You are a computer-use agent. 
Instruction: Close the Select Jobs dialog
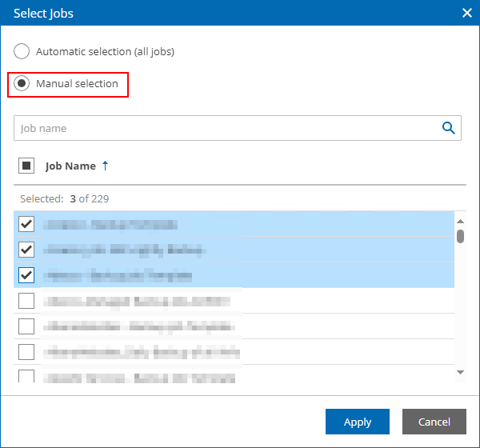[467, 12]
